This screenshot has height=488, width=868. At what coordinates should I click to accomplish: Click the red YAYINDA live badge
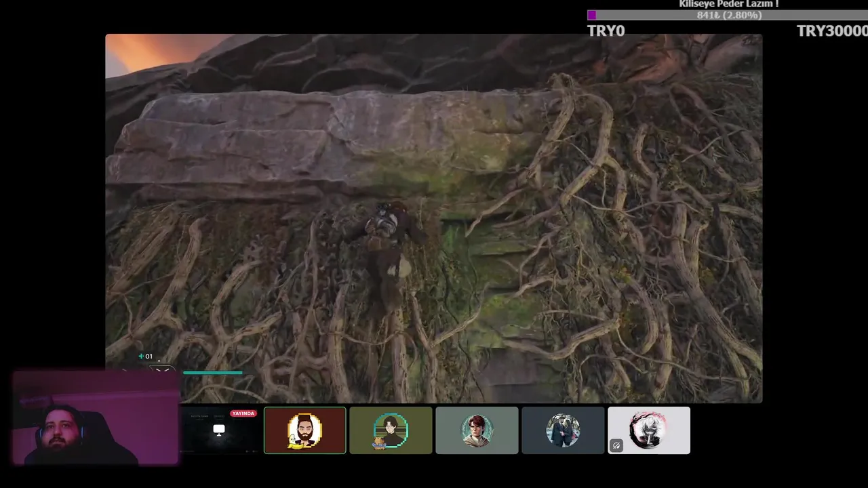(243, 413)
